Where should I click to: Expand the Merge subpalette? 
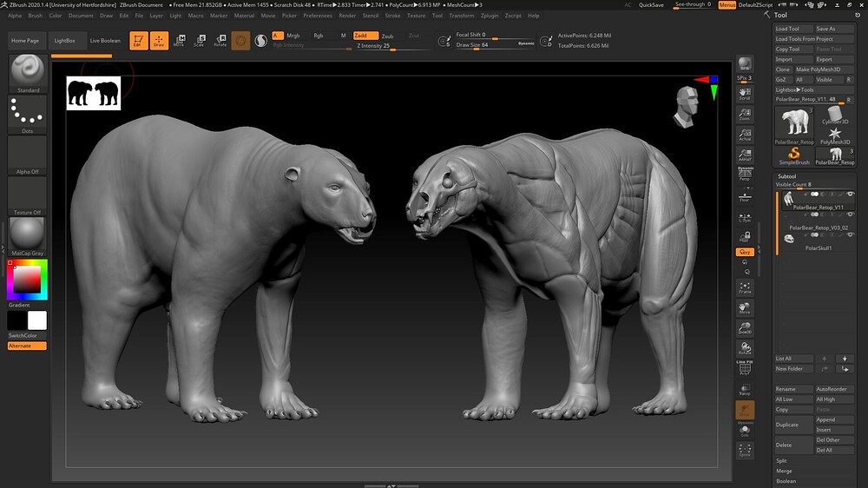[783, 471]
